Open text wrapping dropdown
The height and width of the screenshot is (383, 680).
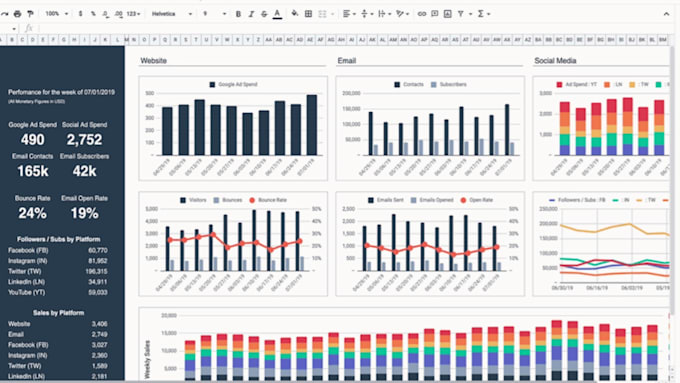pos(384,14)
